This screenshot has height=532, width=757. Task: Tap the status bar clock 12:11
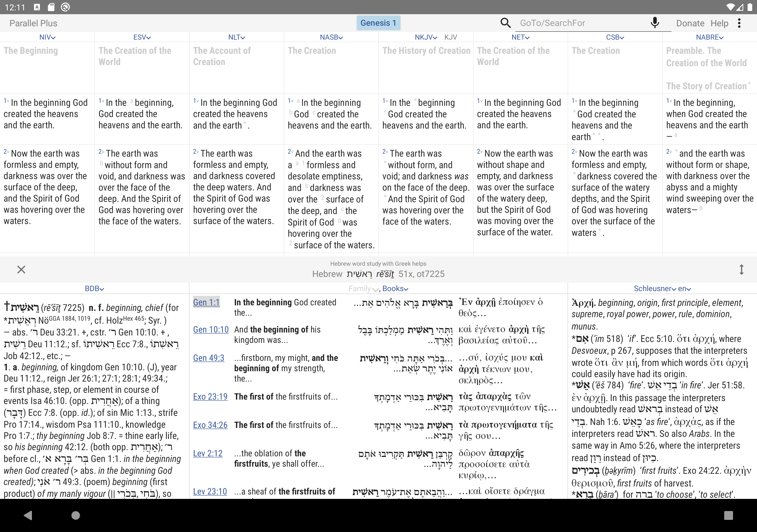tap(15, 7)
